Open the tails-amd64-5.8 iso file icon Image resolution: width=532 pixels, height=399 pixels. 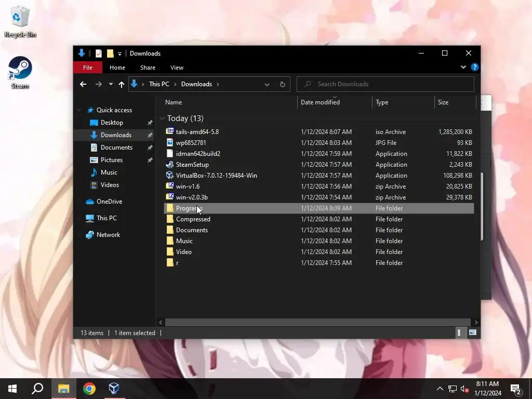point(170,131)
